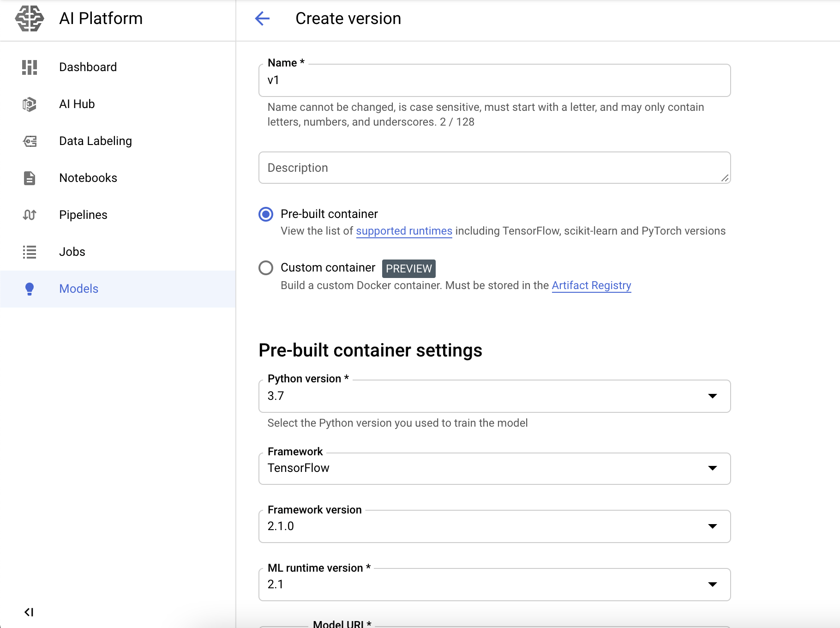Click into the Description text field

494,168
